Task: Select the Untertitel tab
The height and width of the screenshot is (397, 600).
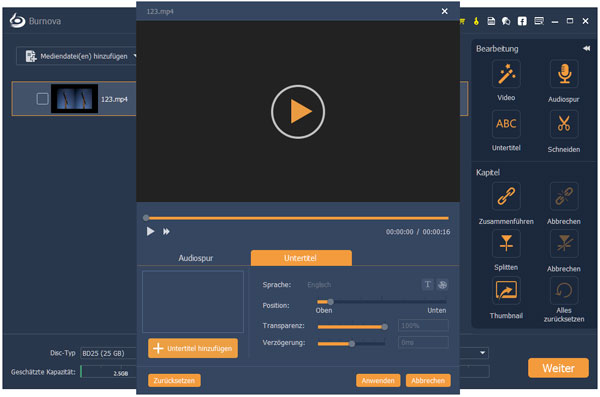Action: coord(301,258)
